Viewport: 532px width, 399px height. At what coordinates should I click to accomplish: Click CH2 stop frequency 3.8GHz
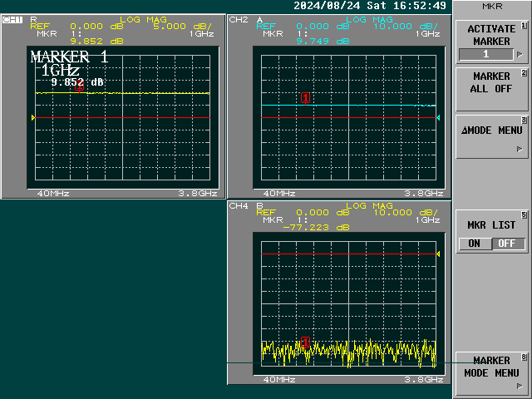coord(424,194)
